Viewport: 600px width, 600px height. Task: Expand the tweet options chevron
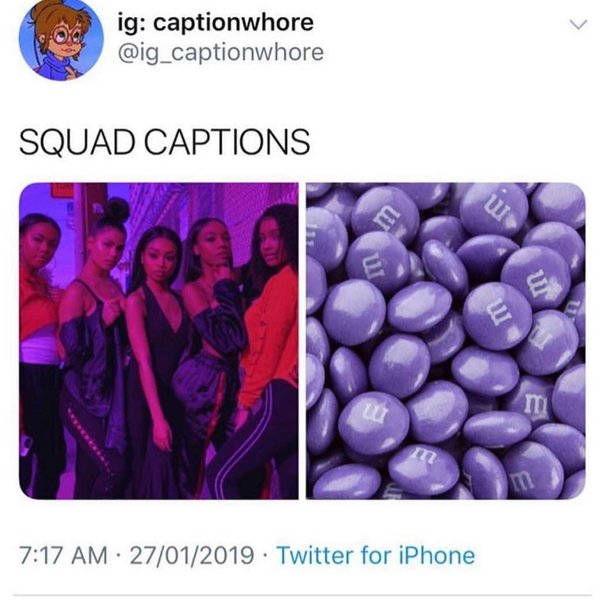pos(578,25)
